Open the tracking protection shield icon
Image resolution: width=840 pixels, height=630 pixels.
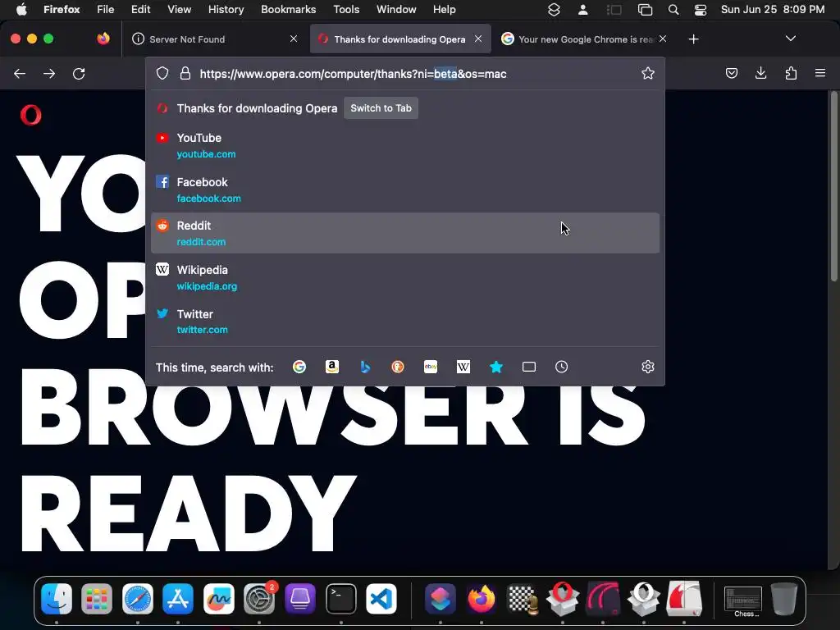(162, 73)
